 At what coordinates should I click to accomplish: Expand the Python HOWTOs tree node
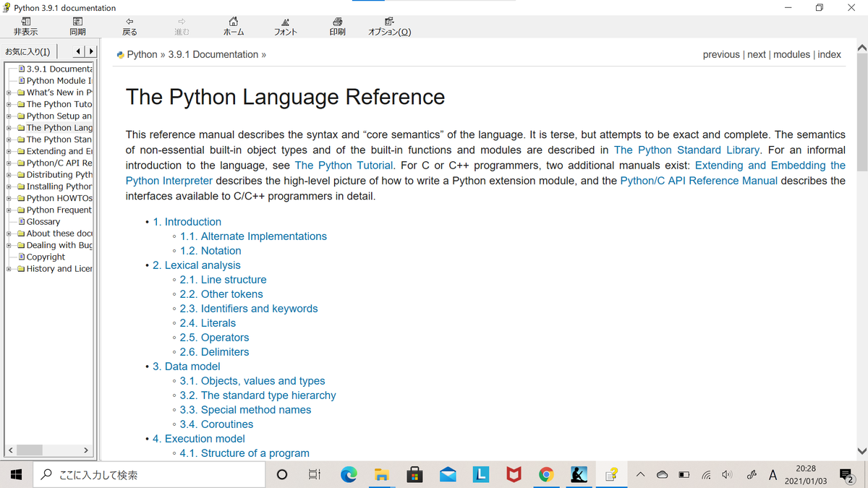(8, 198)
